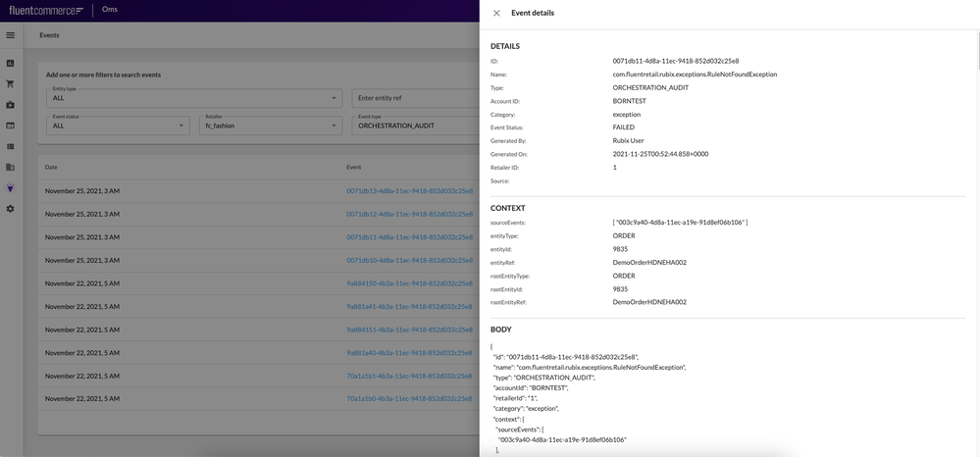This screenshot has height=457, width=980.
Task: Open the dashboard chart sidebar icon
Action: (11, 63)
